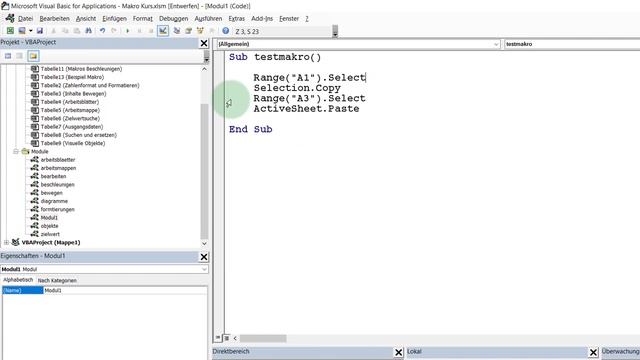Screen dimensions: 640x360
Task: Open the Extras menu
Action: pos(236,19)
